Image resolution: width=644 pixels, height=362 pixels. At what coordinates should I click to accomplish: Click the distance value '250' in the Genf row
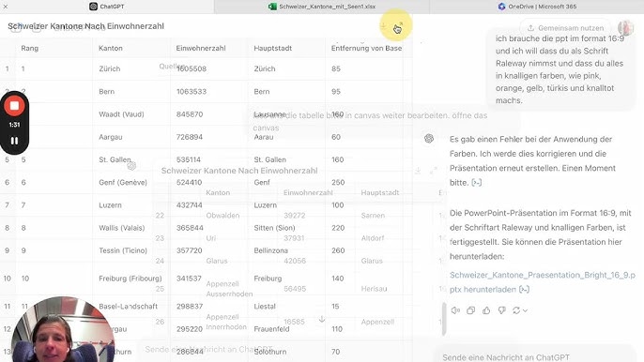[x=338, y=182]
